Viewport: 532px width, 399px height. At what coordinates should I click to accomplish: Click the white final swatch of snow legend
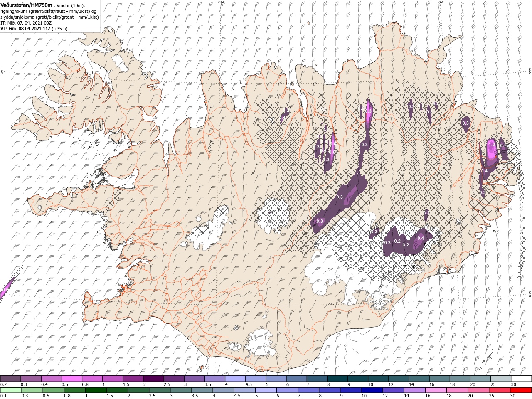521,379
